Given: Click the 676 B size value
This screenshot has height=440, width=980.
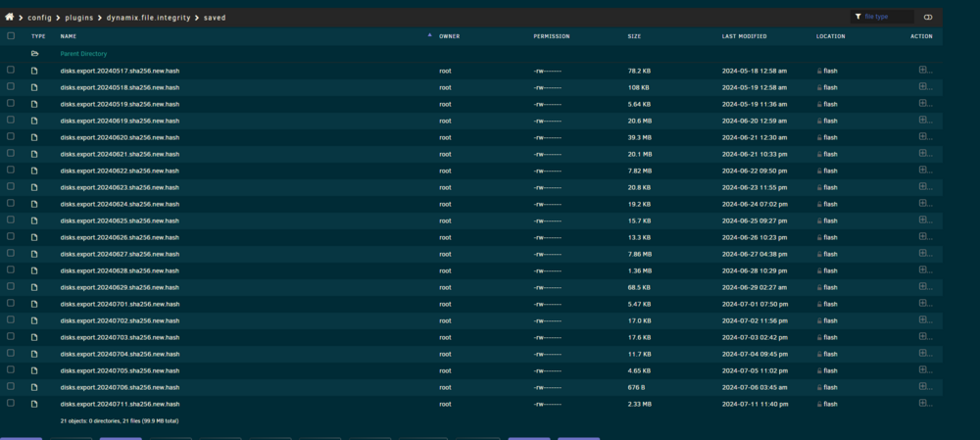Looking at the screenshot, I should [x=636, y=387].
